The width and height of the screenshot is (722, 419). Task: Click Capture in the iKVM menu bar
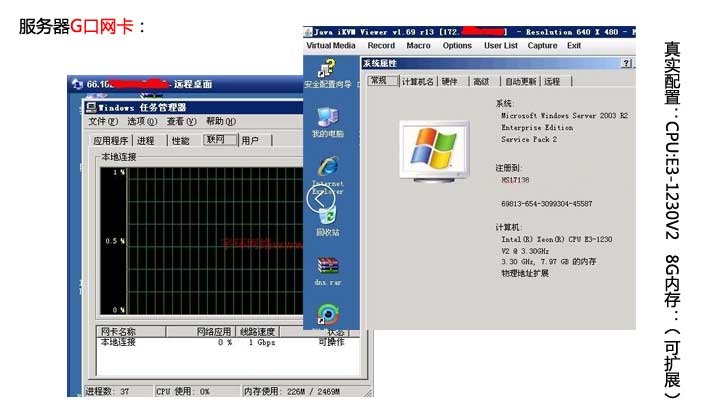coord(542,46)
